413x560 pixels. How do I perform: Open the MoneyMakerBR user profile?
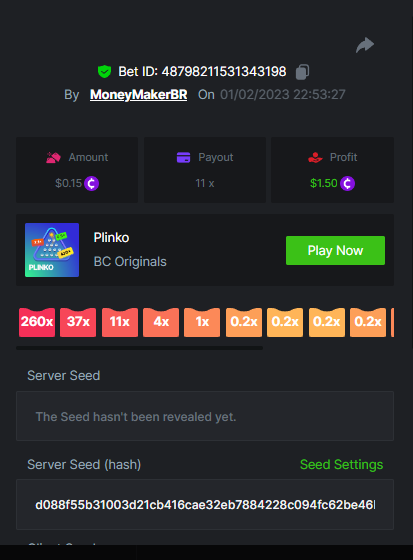(x=138, y=95)
